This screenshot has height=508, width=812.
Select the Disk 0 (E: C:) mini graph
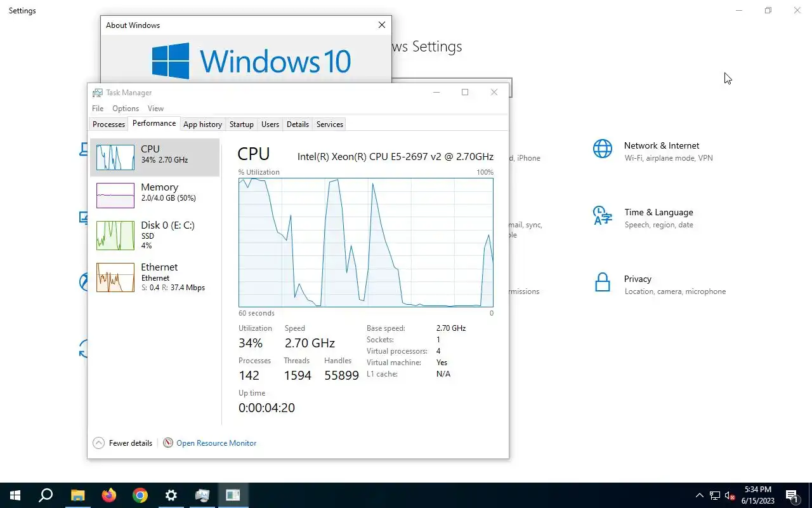[x=115, y=236]
